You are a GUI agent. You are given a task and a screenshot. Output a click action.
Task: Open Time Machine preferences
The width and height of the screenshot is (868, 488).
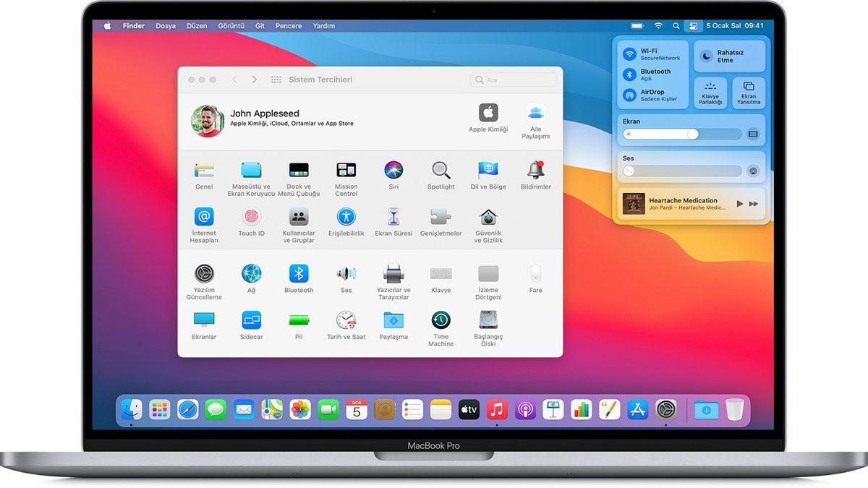(441, 320)
